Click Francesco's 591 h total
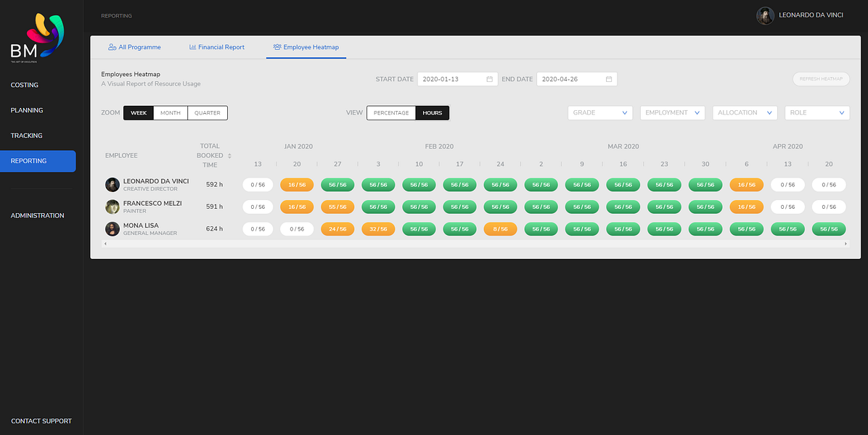 [x=214, y=207]
